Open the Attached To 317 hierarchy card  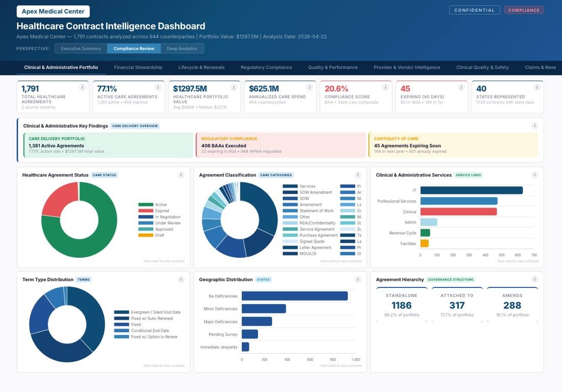[x=457, y=305]
